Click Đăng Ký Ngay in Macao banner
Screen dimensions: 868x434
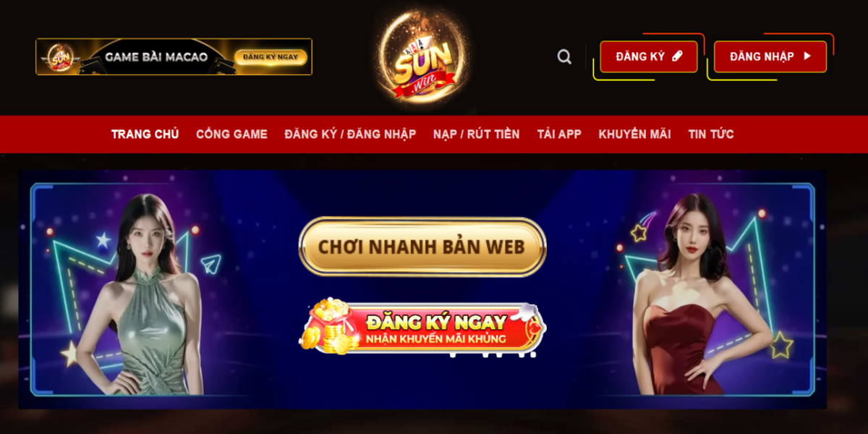271,57
